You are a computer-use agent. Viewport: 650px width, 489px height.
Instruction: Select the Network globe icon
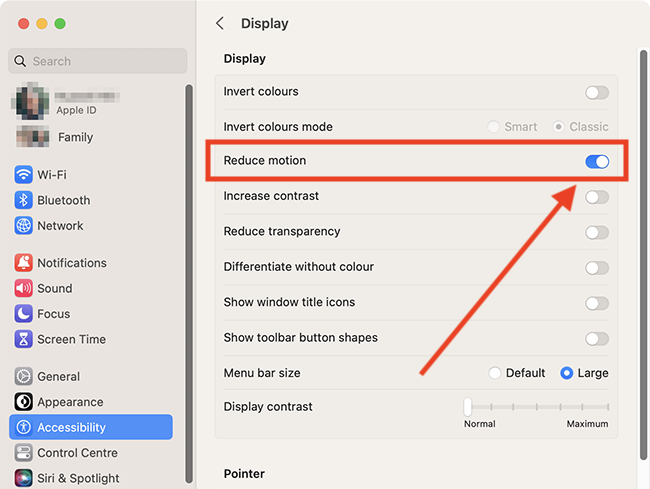point(23,226)
